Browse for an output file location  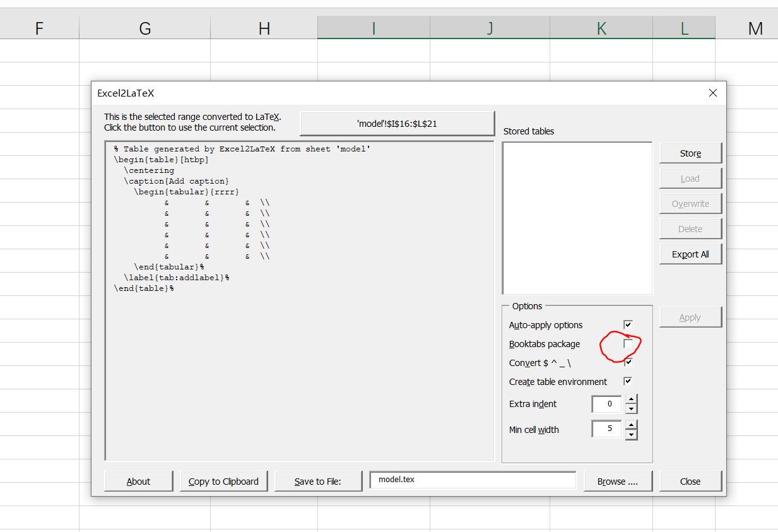(618, 480)
